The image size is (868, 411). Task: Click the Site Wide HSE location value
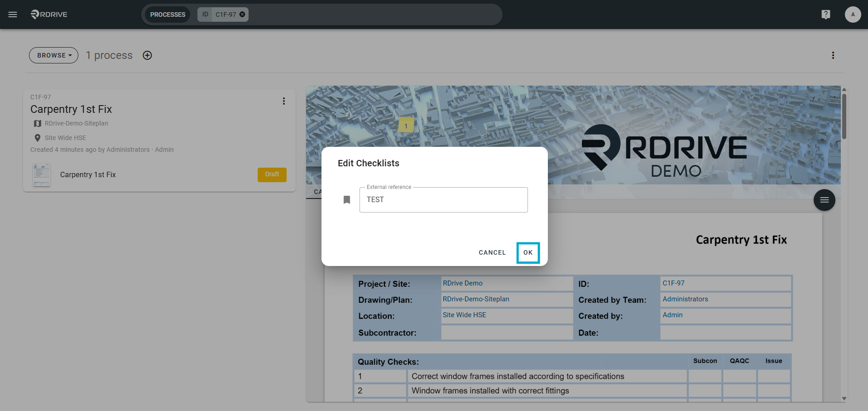465,315
